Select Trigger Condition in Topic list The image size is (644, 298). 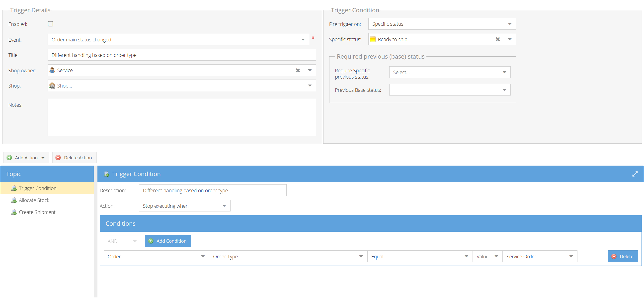37,188
